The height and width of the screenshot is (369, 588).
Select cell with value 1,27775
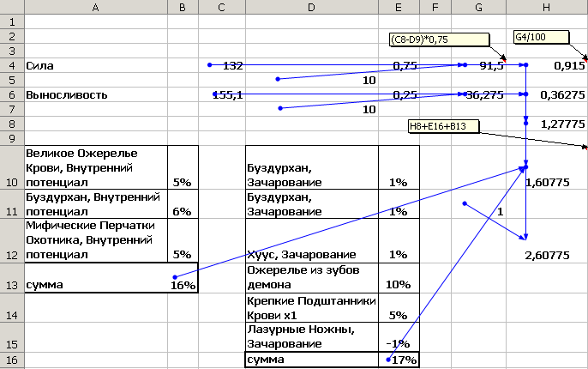(x=547, y=124)
